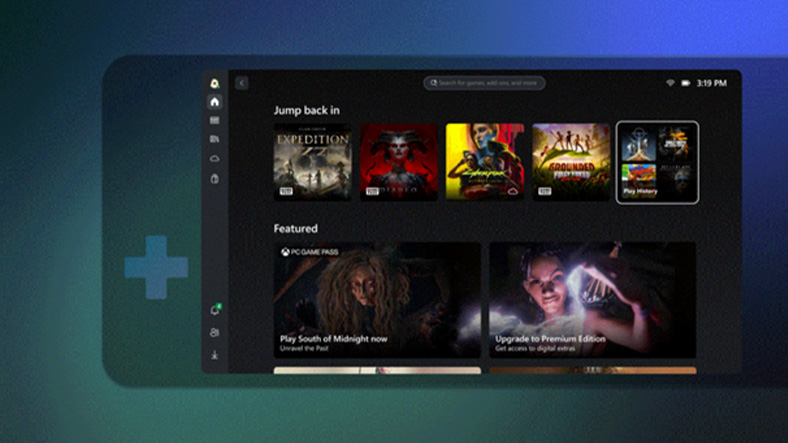Open the My Library sidebar icon
The width and height of the screenshot is (788, 443).
214,140
